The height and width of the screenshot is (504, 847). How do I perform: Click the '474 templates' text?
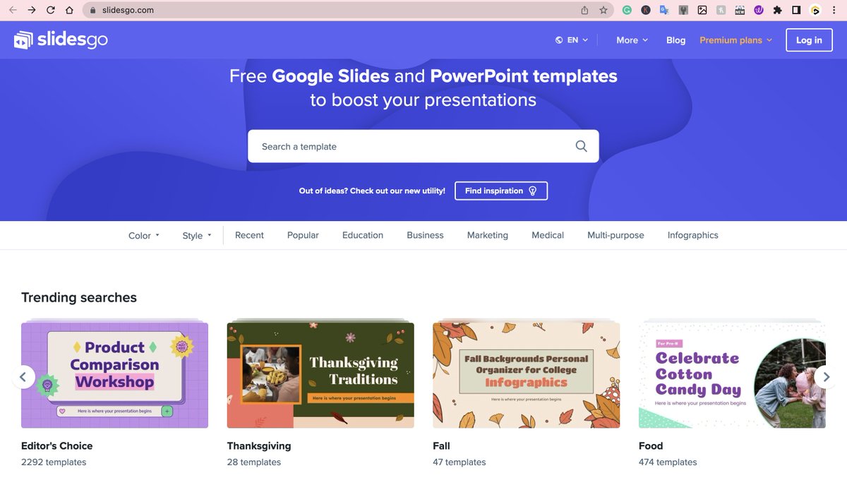(668, 462)
